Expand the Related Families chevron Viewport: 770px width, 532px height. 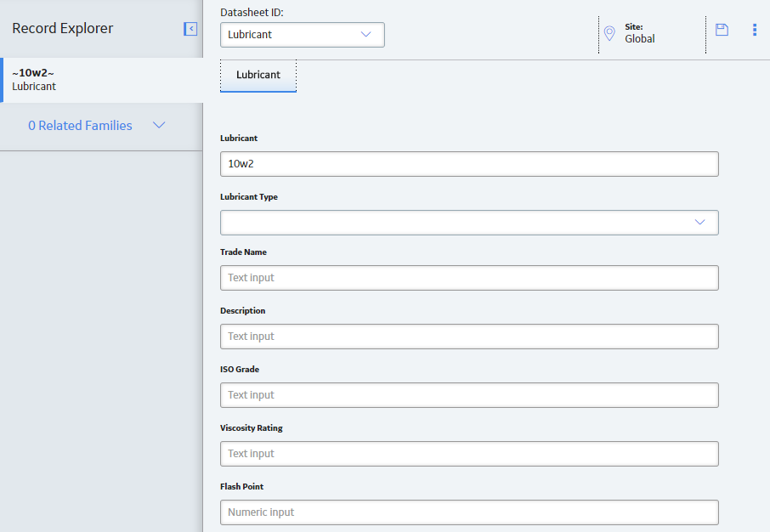tap(159, 125)
